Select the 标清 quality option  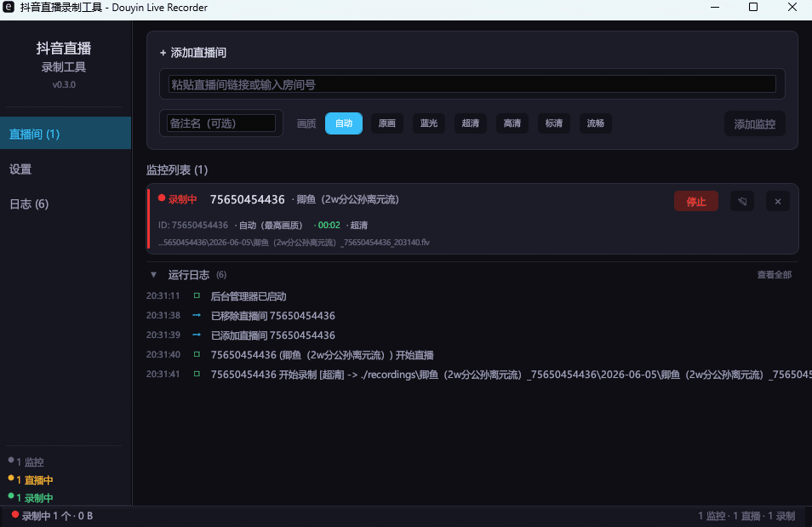point(553,123)
